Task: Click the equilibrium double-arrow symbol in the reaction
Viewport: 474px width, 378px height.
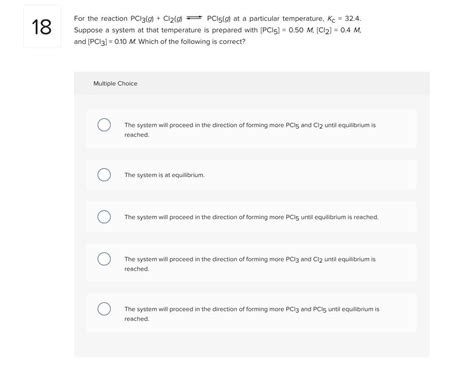Action: pos(194,18)
